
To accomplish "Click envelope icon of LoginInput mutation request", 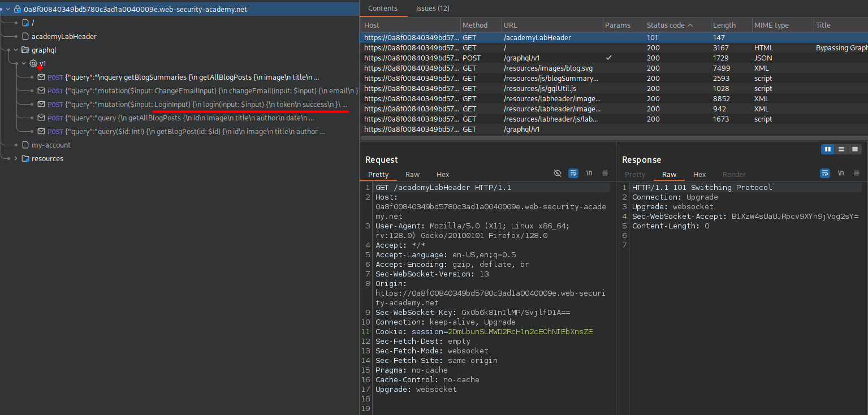I will (41, 105).
